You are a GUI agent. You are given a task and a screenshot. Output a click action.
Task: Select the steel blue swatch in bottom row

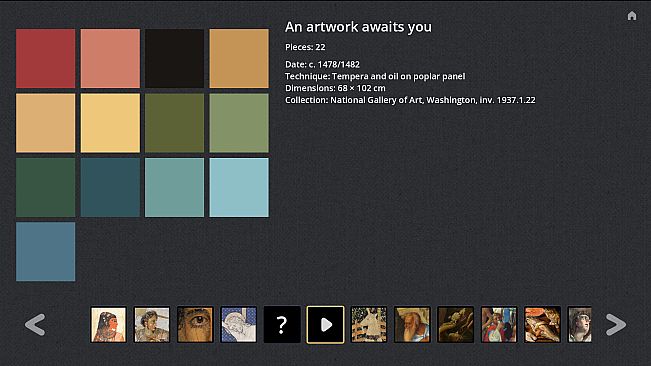click(x=46, y=251)
